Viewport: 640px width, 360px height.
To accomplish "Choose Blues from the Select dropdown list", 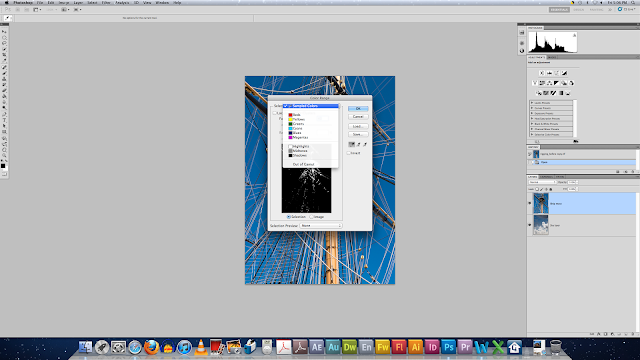I will (311, 133).
